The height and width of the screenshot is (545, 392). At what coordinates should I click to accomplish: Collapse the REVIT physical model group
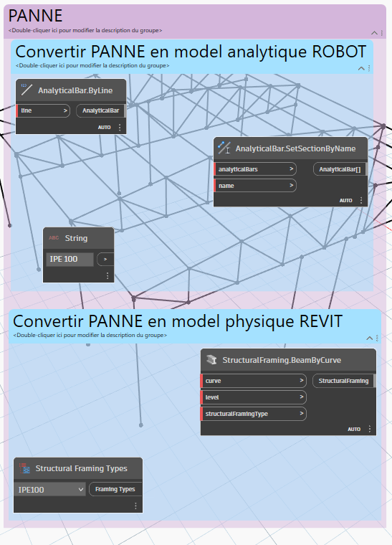pyautogui.click(x=370, y=338)
